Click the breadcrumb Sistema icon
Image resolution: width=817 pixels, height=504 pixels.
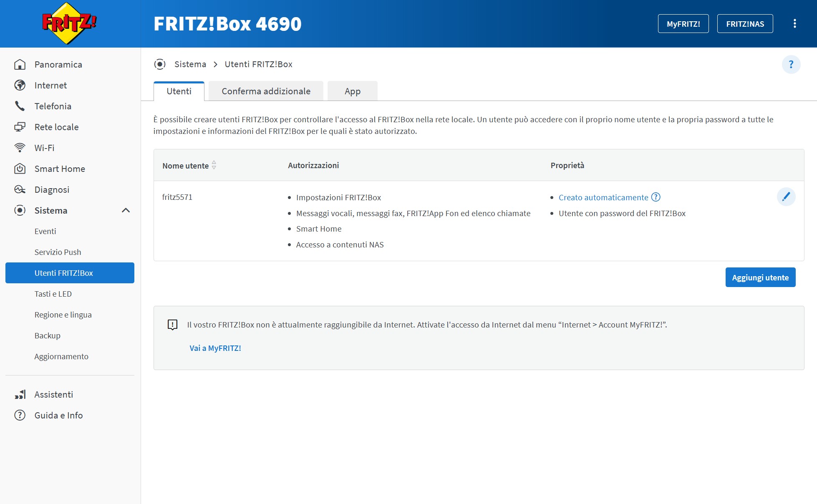(x=160, y=64)
